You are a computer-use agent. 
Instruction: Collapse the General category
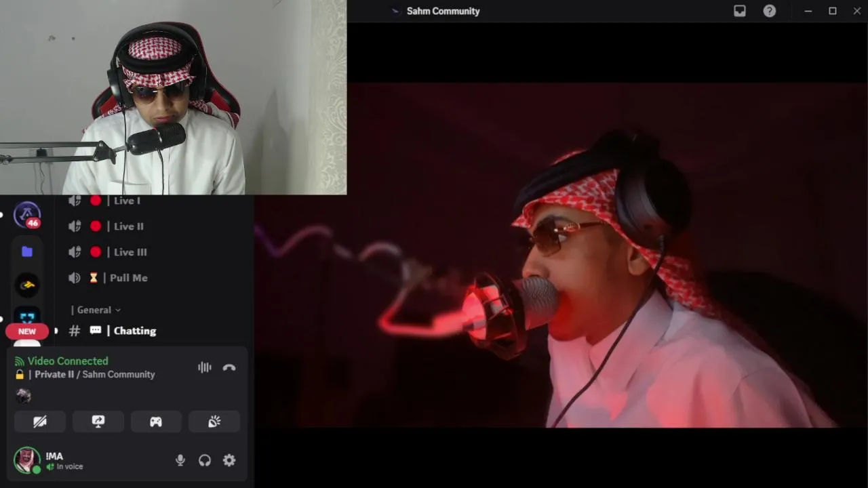[x=96, y=310]
